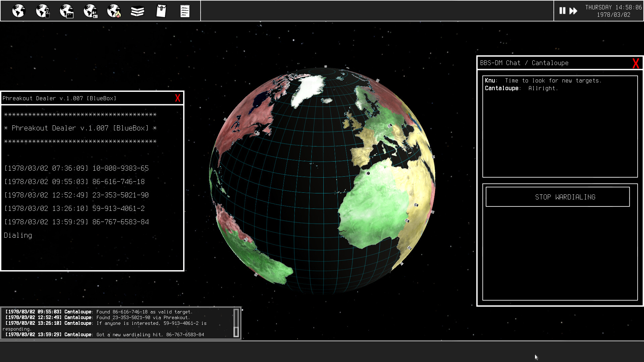Open the plain globe view
The width and height of the screenshot is (644, 362).
[x=18, y=11]
